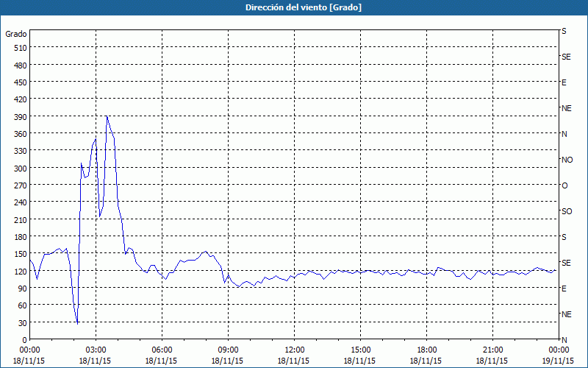Click the 'NE' compass label near 390 level
The height and width of the screenshot is (368, 588).
pos(566,108)
